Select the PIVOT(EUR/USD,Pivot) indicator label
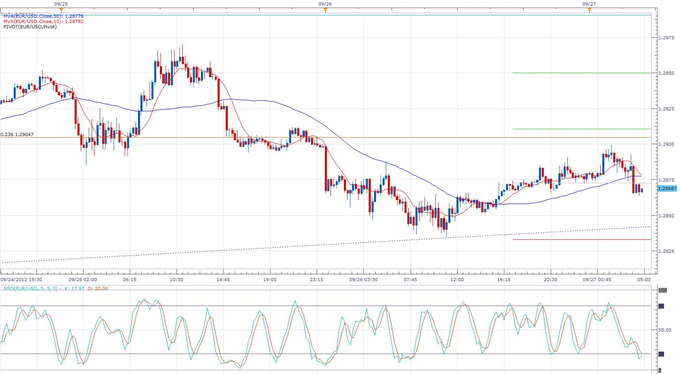 coord(30,27)
